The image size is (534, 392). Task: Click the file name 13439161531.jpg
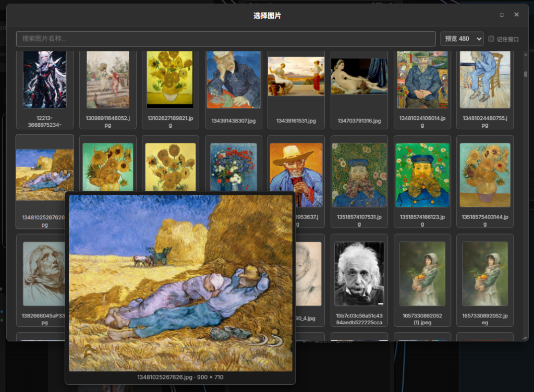(296, 121)
